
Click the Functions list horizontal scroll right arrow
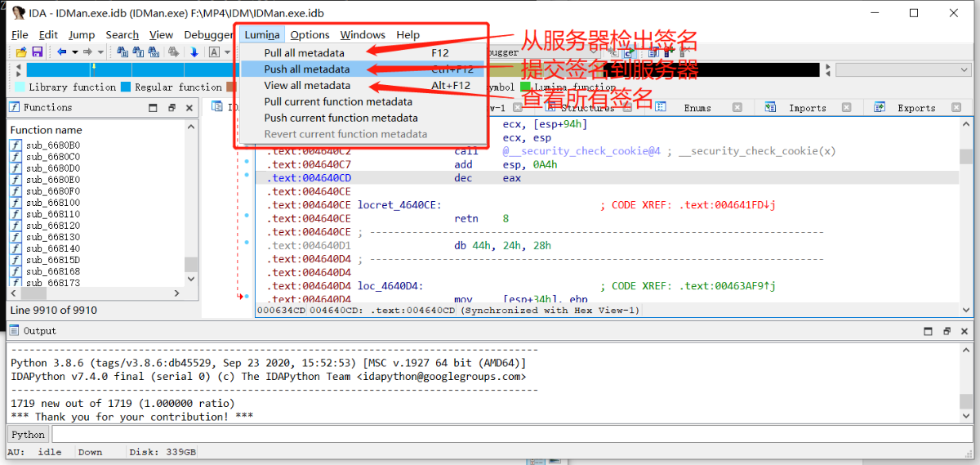[x=177, y=293]
